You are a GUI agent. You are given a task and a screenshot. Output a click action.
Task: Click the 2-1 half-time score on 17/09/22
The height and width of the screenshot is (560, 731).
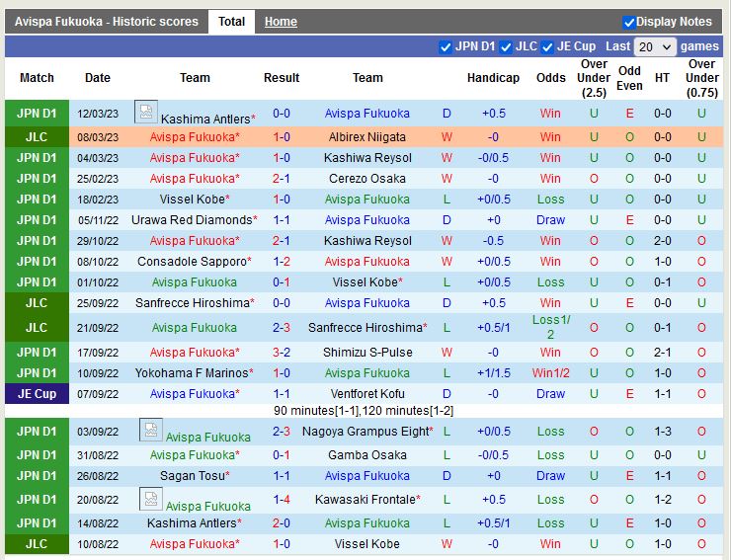(663, 353)
